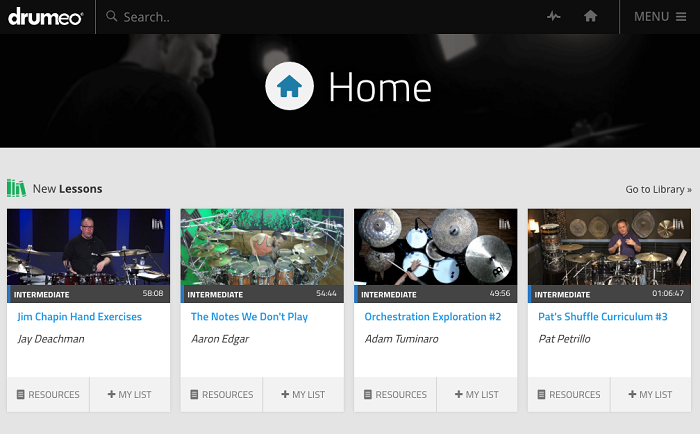Open the activity pulse icon in header
This screenshot has height=434, width=700.
554,17
